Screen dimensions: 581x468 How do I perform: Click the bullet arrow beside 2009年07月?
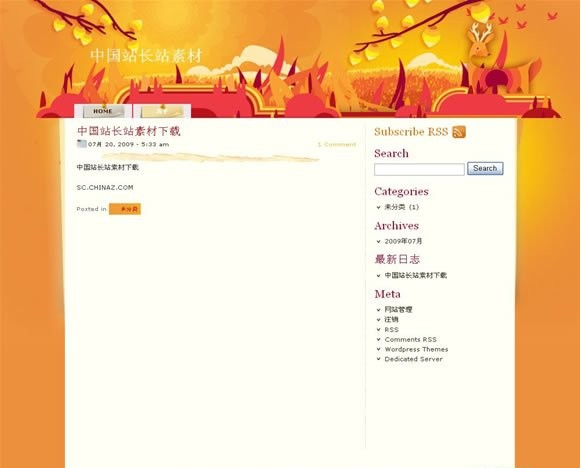pos(378,242)
